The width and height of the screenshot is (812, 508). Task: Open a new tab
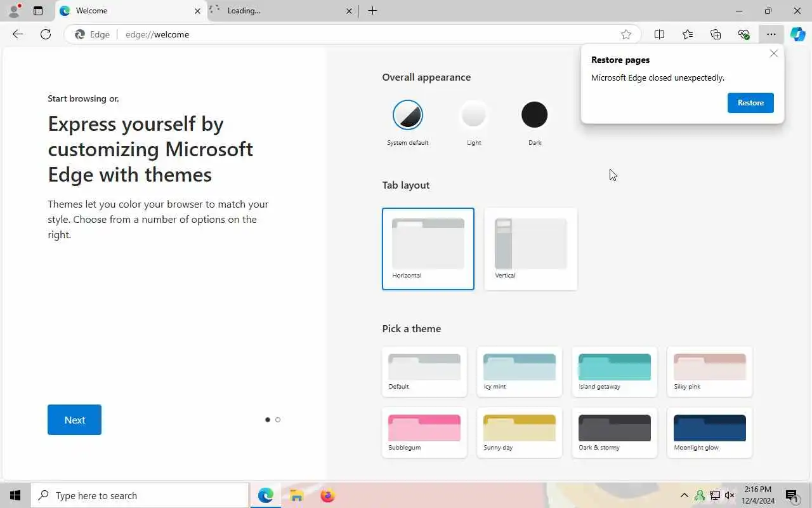372,11
